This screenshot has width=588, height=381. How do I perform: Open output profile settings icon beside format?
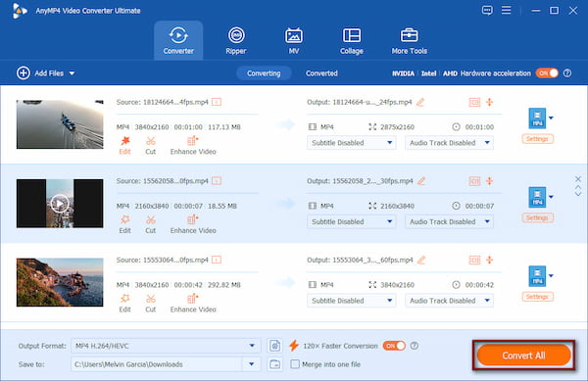pos(274,346)
